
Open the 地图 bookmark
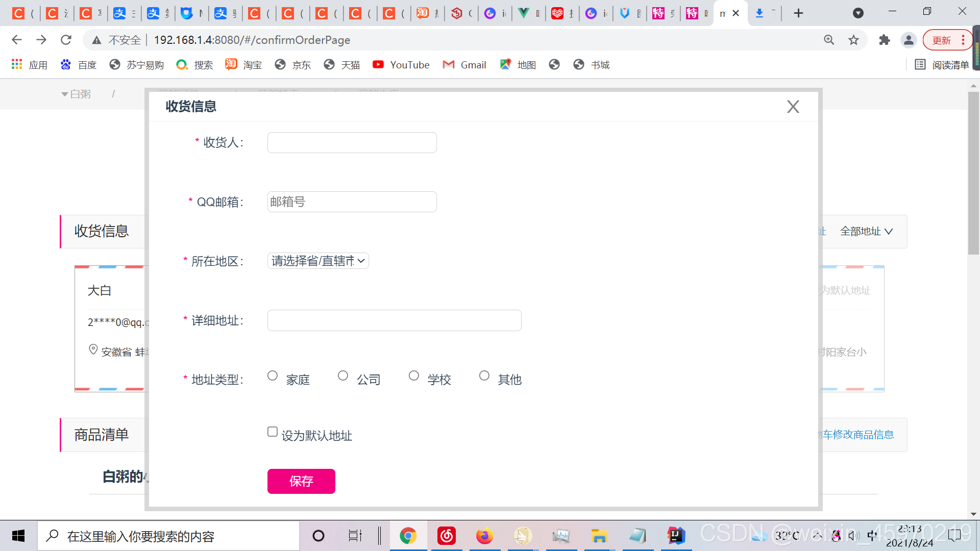point(518,65)
